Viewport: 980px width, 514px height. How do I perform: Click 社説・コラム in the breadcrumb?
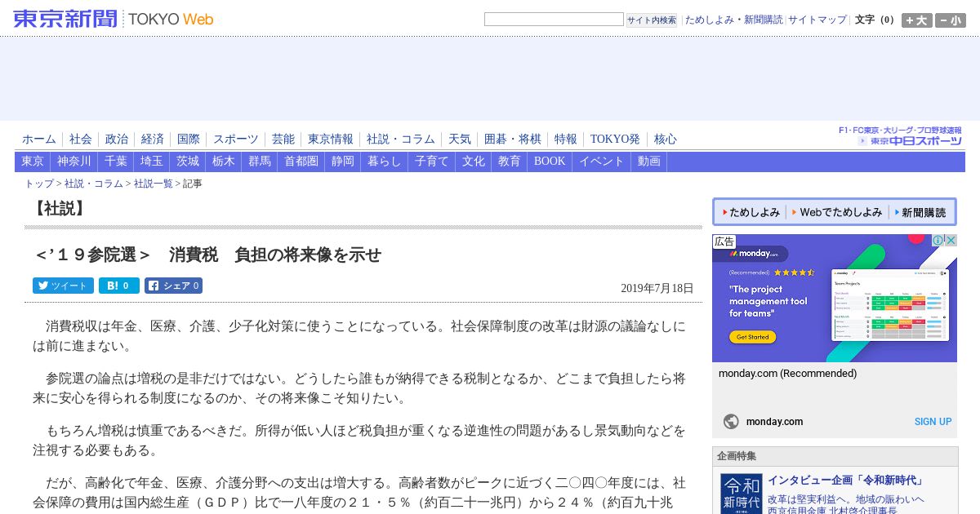tap(94, 184)
